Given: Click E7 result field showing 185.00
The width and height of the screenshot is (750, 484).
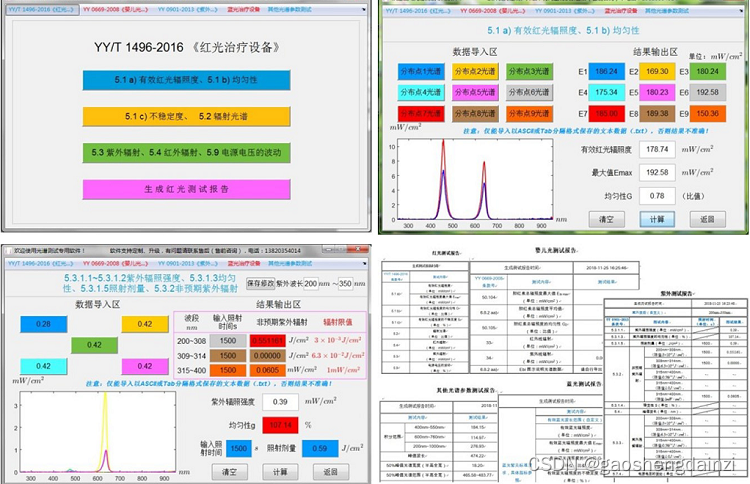Looking at the screenshot, I should tap(607, 114).
